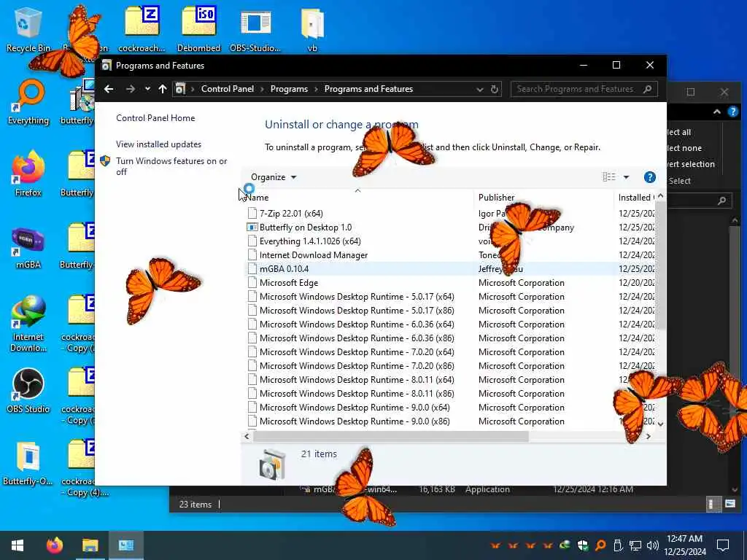The height and width of the screenshot is (560, 747).
Task: Expand the view options dropdown arrow
Action: [627, 177]
